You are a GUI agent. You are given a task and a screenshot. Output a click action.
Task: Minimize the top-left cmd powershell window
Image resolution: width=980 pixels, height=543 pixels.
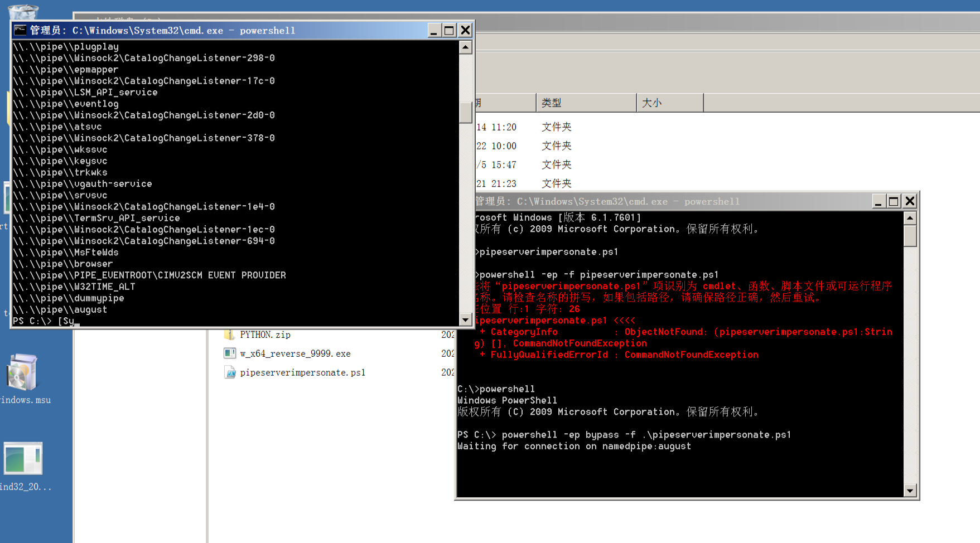(433, 30)
